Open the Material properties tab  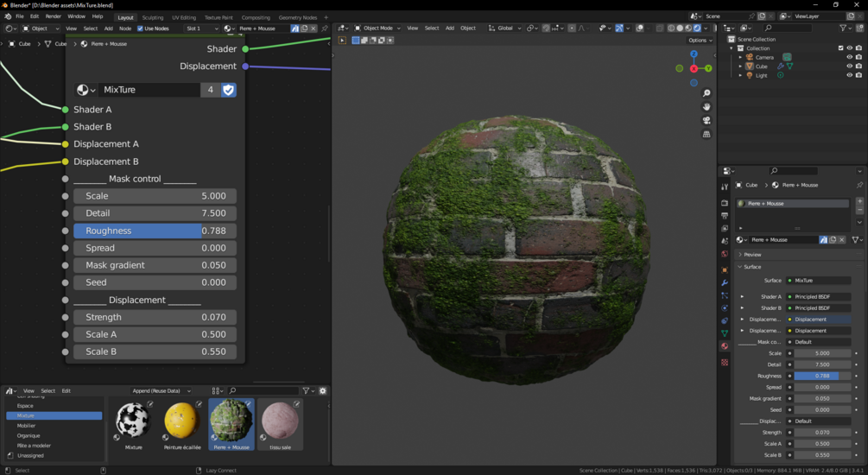click(725, 346)
